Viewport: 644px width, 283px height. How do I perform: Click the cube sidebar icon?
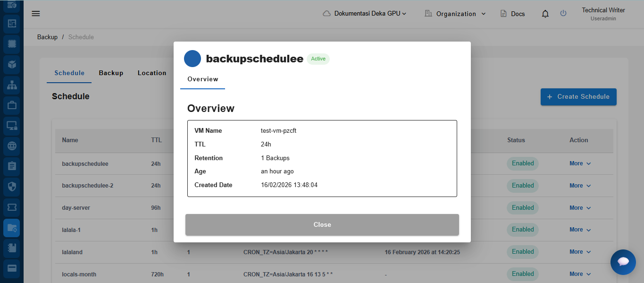[x=12, y=64]
